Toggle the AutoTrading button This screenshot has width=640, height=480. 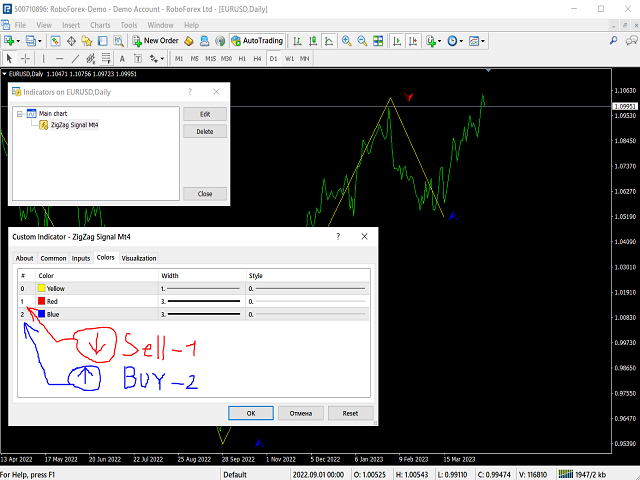pos(257,41)
